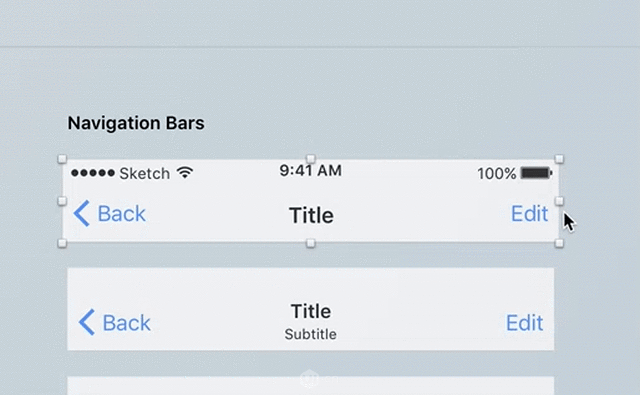640x395 pixels.
Task: Select the bottom-right corner selection handle
Action: click(559, 243)
